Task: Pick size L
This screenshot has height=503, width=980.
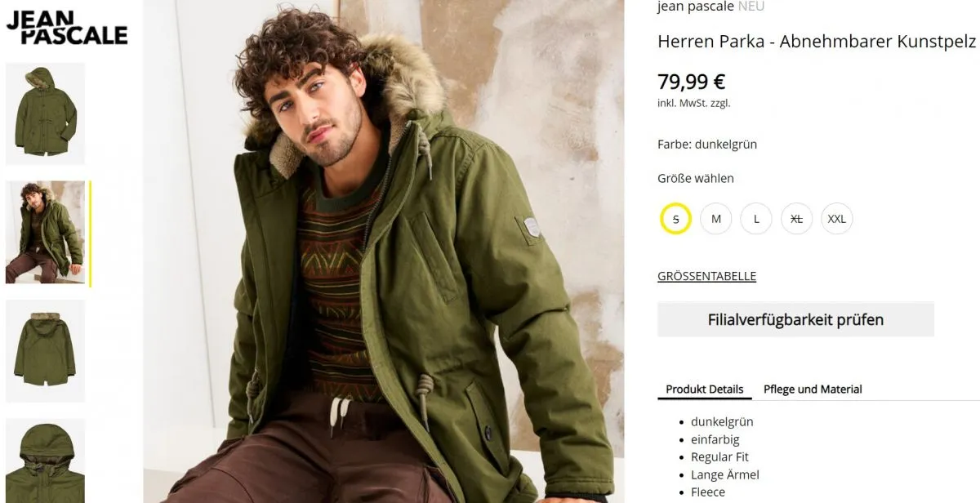Action: (756, 219)
